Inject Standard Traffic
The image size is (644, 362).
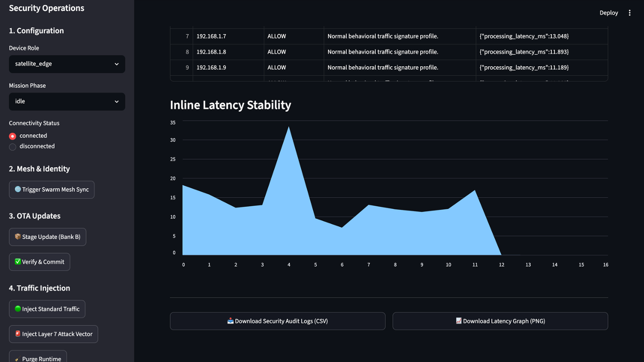click(x=47, y=309)
